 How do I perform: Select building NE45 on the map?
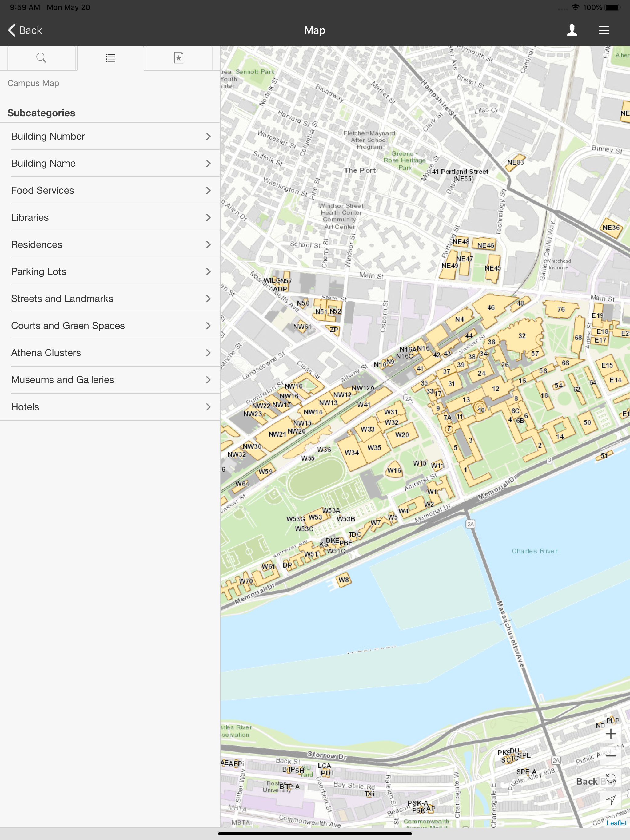tap(493, 268)
